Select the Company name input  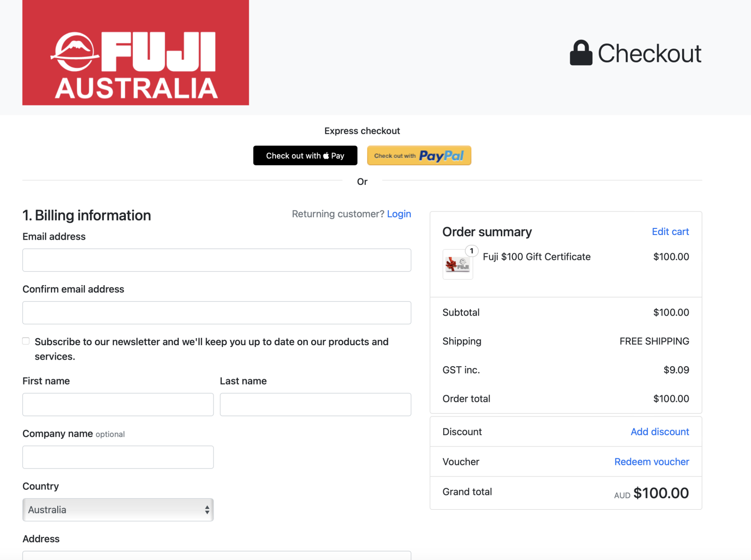click(118, 457)
